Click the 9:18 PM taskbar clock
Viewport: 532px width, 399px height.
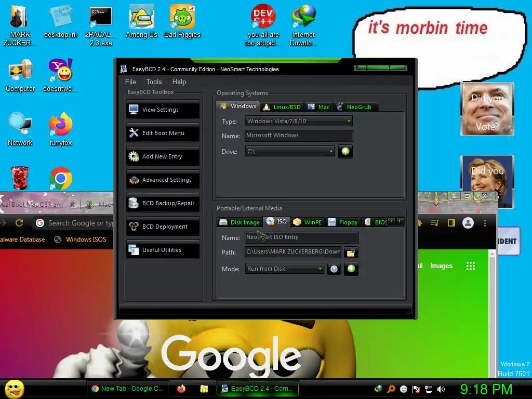486,390
